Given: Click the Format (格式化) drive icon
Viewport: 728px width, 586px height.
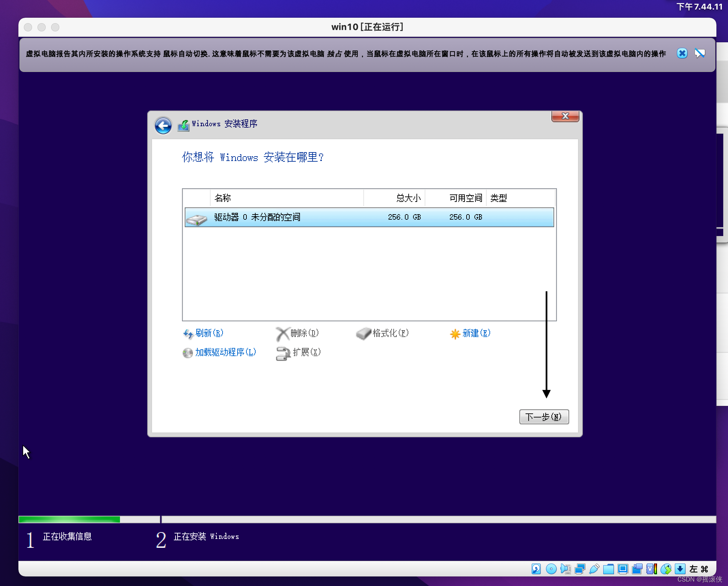Looking at the screenshot, I should point(363,334).
